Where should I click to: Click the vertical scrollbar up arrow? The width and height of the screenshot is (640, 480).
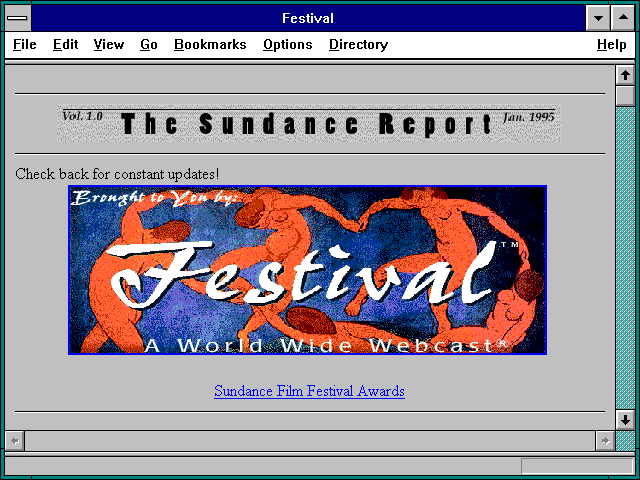[625, 76]
